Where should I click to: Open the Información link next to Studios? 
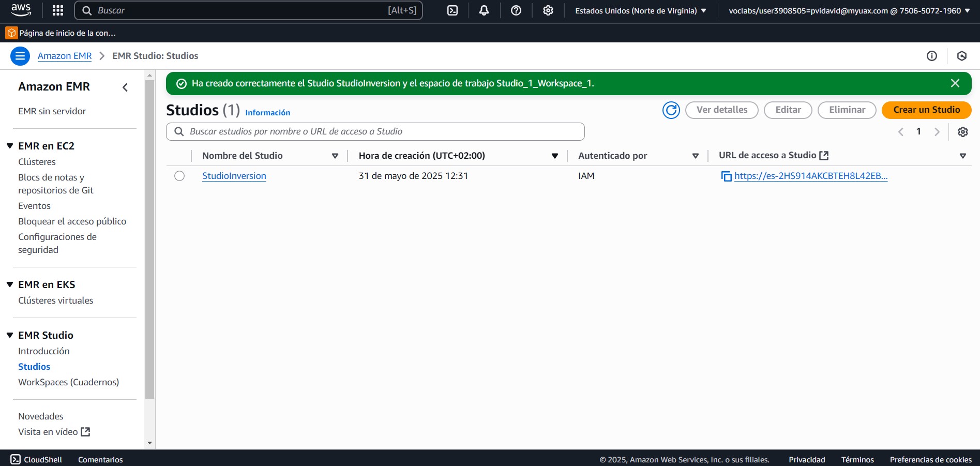click(267, 113)
